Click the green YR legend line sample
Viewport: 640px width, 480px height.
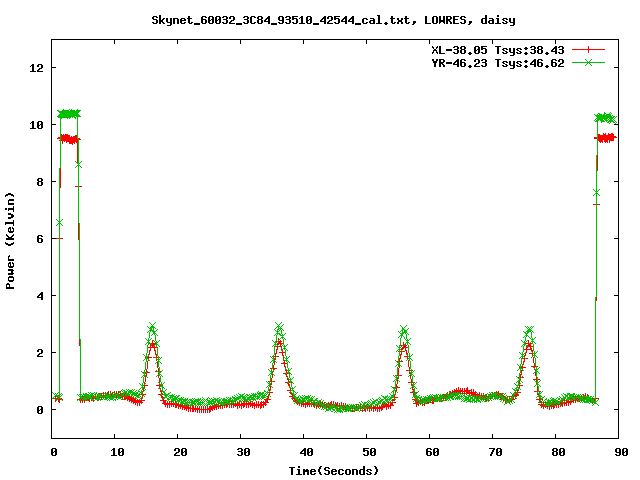[588, 62]
